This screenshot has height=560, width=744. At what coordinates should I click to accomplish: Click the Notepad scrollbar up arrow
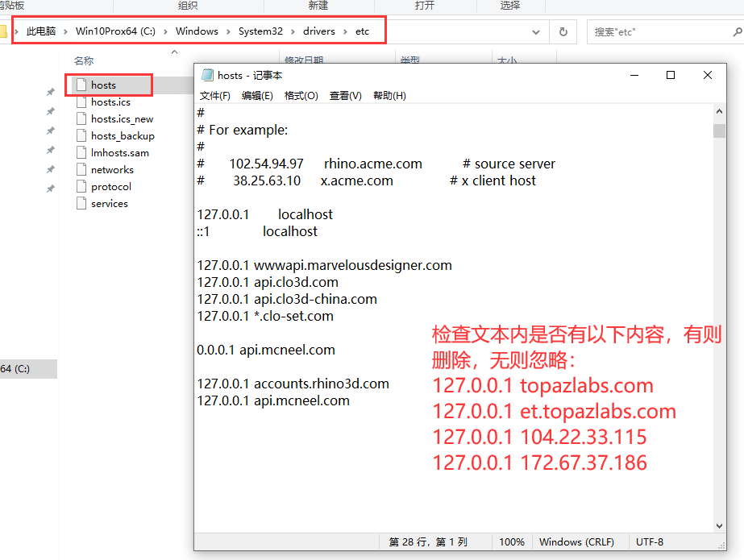click(719, 111)
